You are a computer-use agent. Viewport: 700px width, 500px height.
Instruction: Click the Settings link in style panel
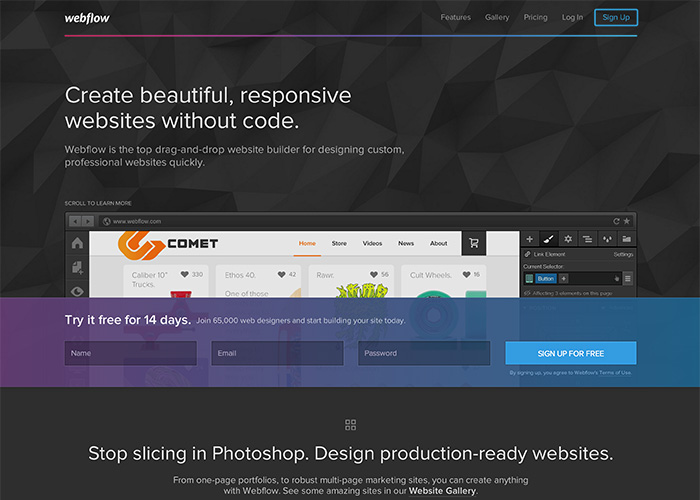pyautogui.click(x=623, y=254)
